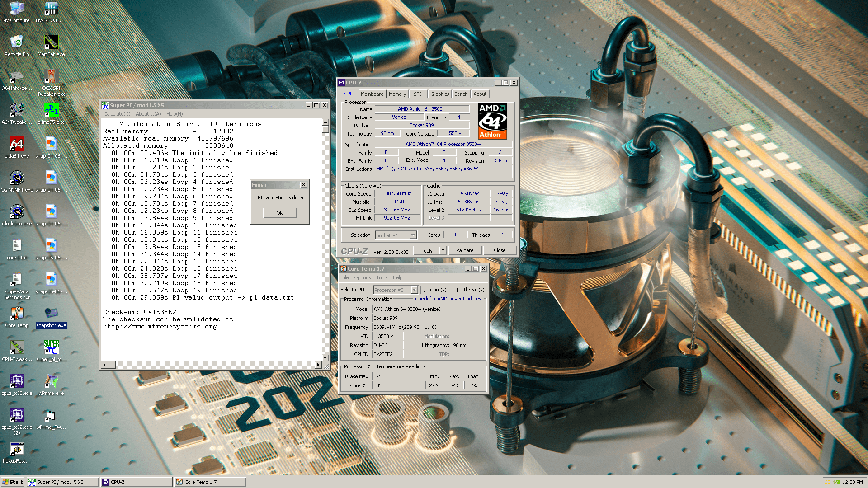Open aida64.exe desktop icon
The width and height of the screenshot is (868, 488).
point(17,148)
